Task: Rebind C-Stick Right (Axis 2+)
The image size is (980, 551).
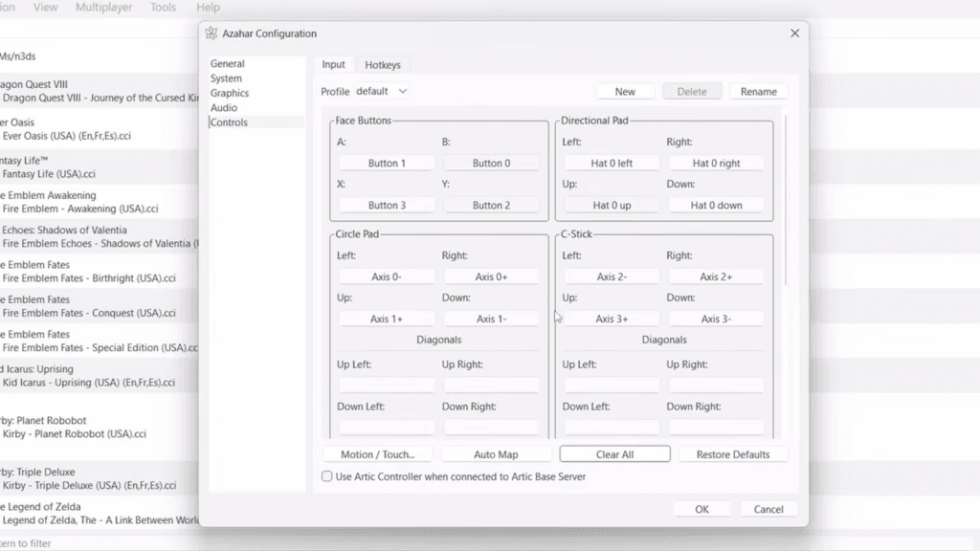Action: click(716, 276)
